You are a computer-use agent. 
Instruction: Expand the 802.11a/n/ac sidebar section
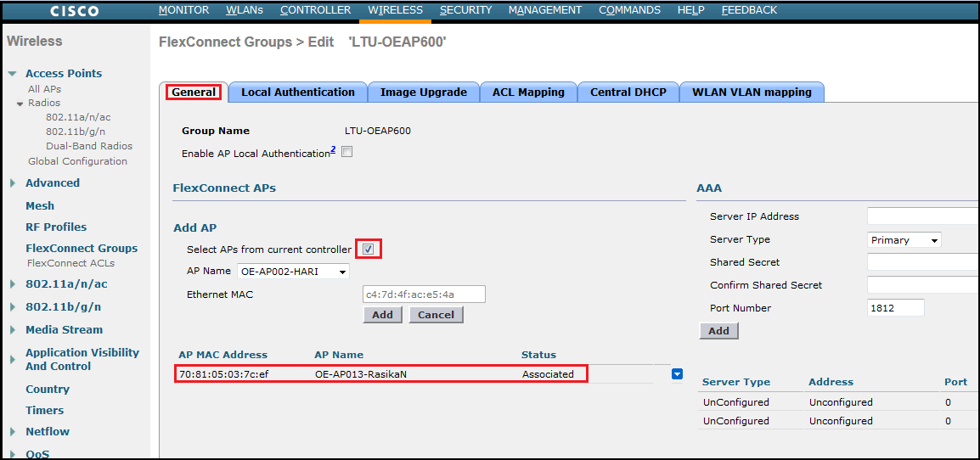click(13, 284)
